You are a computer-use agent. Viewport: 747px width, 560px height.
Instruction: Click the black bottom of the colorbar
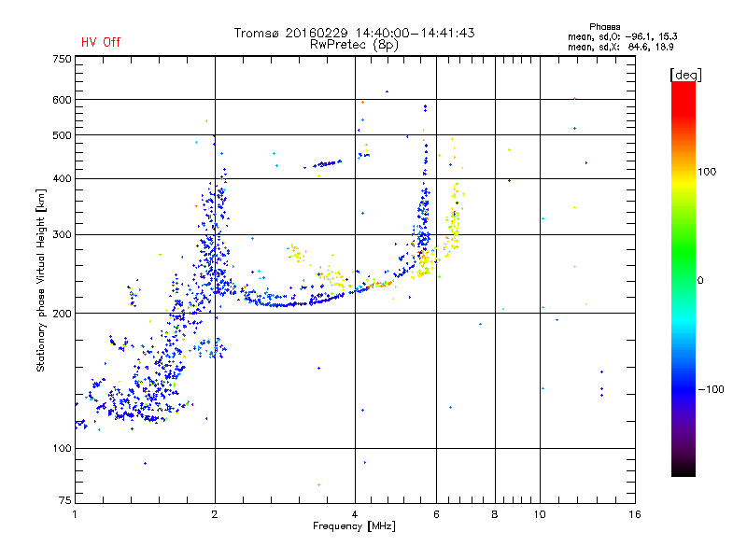point(684,469)
